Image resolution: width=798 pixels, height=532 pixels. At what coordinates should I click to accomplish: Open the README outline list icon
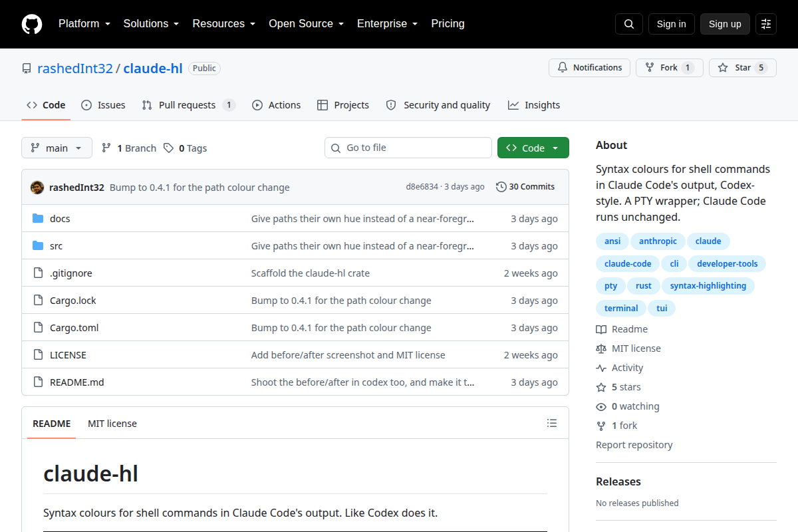(552, 423)
